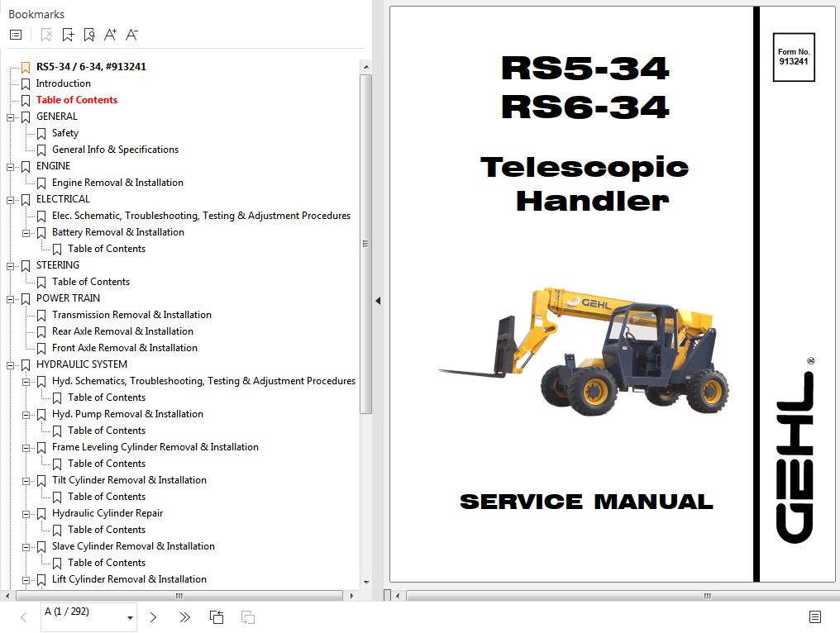Viewport: 840px width, 633px height.
Task: Click the next view icon
Action: coord(247,617)
